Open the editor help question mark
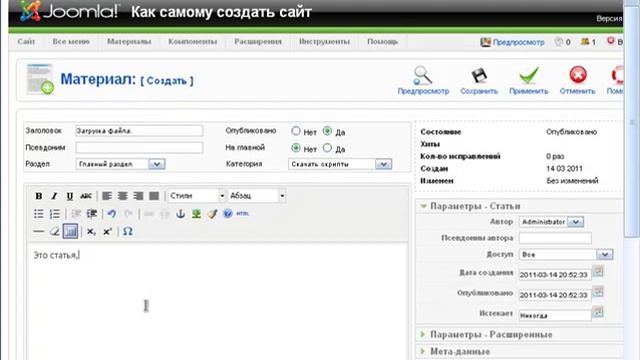Image resolution: width=640 pixels, height=360 pixels. (228, 214)
